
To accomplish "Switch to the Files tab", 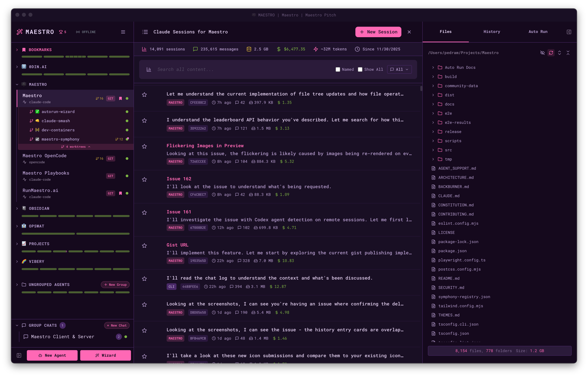I will pyautogui.click(x=445, y=32).
